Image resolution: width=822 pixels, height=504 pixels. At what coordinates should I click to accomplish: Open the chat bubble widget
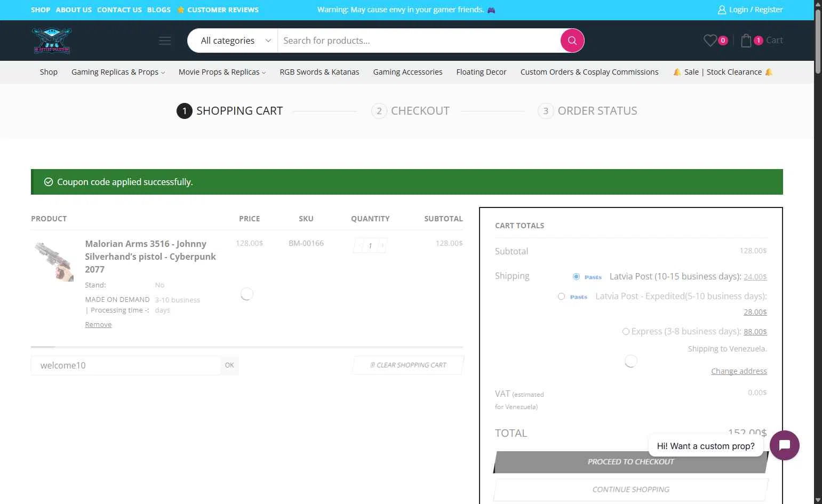tap(784, 445)
